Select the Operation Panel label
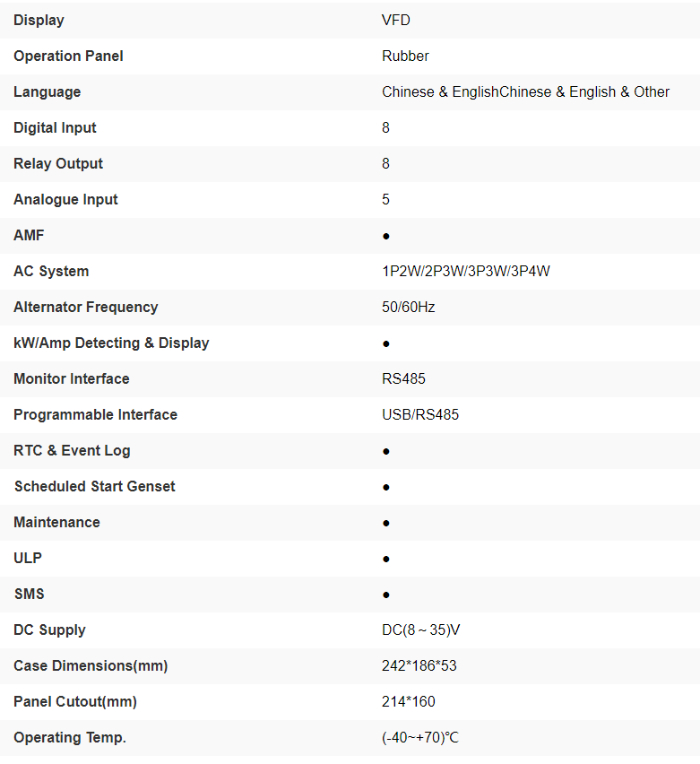Viewport: 700px width, 764px height. tap(68, 56)
